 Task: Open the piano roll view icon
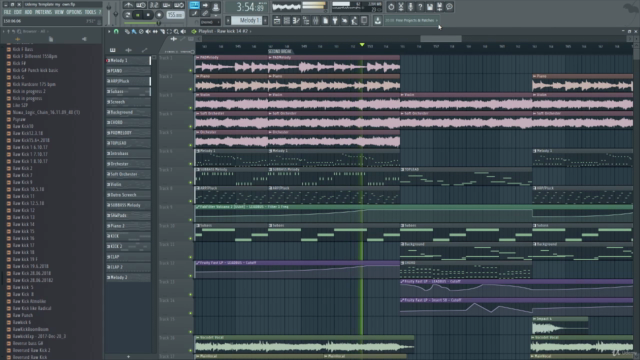(x=296, y=20)
